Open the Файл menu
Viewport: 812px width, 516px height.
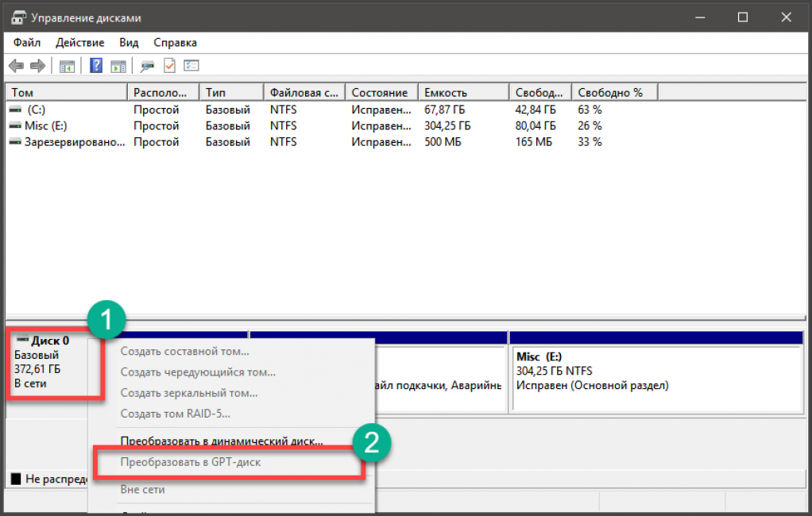pyautogui.click(x=27, y=42)
